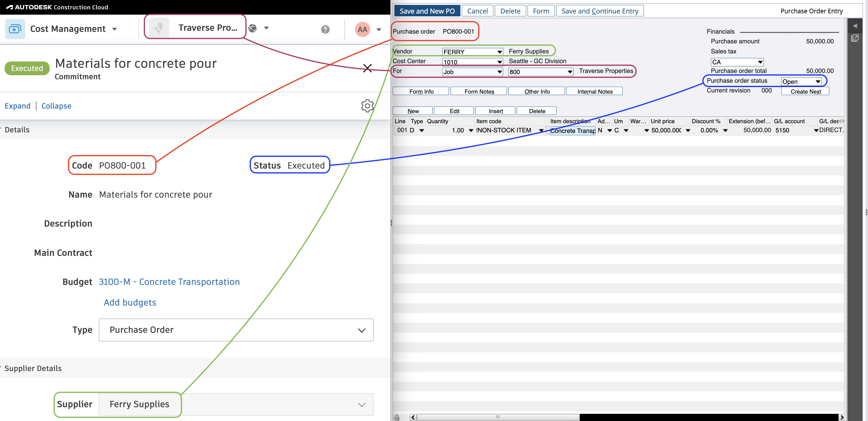Open the Internal Notes tab
Viewport: 868px width, 421px height.
594,91
